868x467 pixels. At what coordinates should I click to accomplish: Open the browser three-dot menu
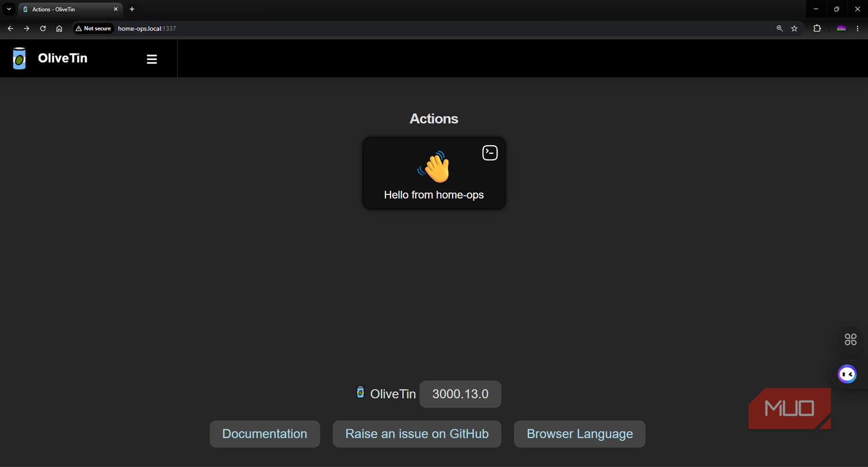858,28
